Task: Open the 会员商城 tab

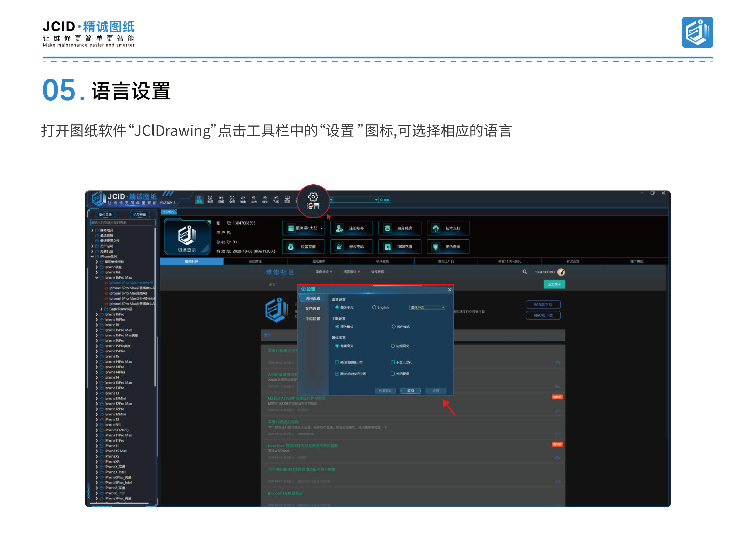Action: (x=255, y=261)
